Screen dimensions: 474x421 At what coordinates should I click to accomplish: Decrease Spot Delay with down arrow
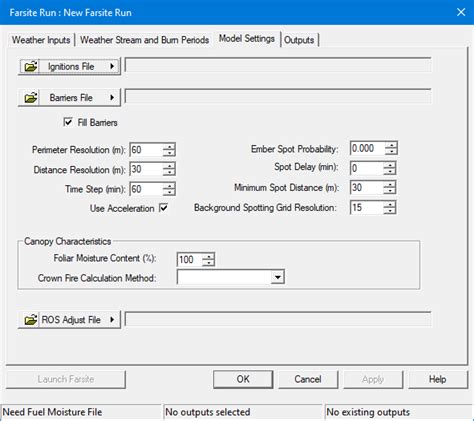pyautogui.click(x=389, y=171)
